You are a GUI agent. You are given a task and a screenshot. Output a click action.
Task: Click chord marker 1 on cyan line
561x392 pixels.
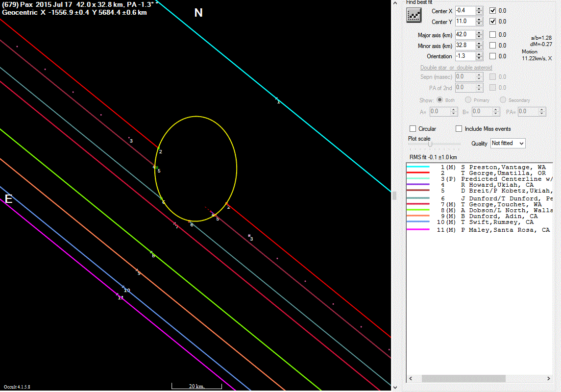point(277,100)
